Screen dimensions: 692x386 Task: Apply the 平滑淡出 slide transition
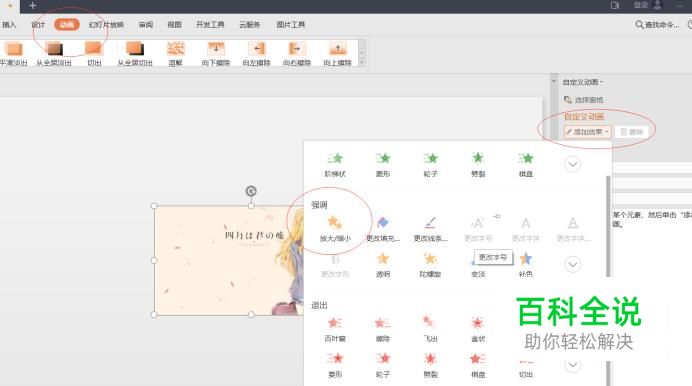point(14,54)
